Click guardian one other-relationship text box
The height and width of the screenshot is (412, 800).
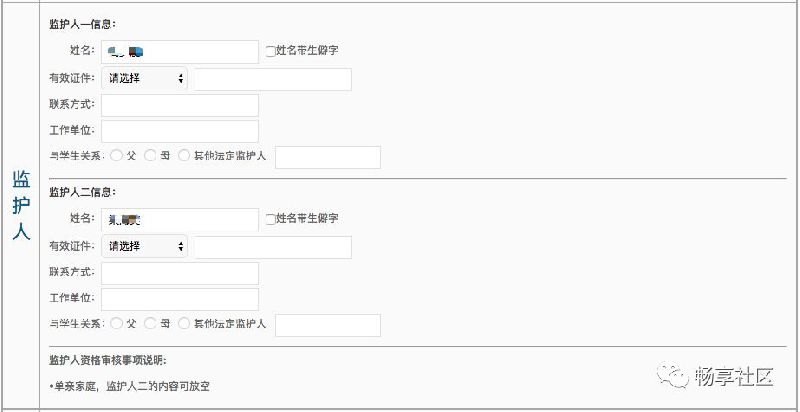(x=327, y=157)
